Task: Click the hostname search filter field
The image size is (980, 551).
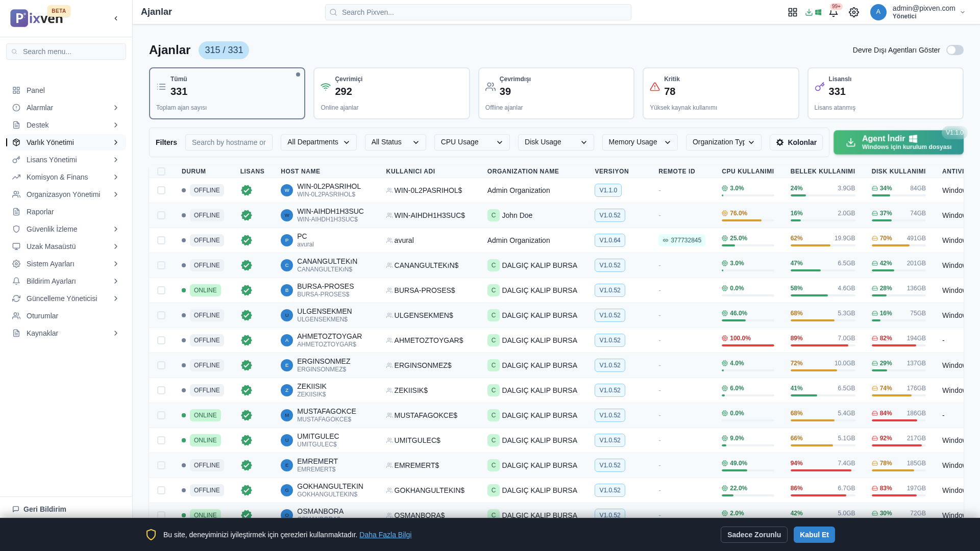Action: [x=229, y=142]
